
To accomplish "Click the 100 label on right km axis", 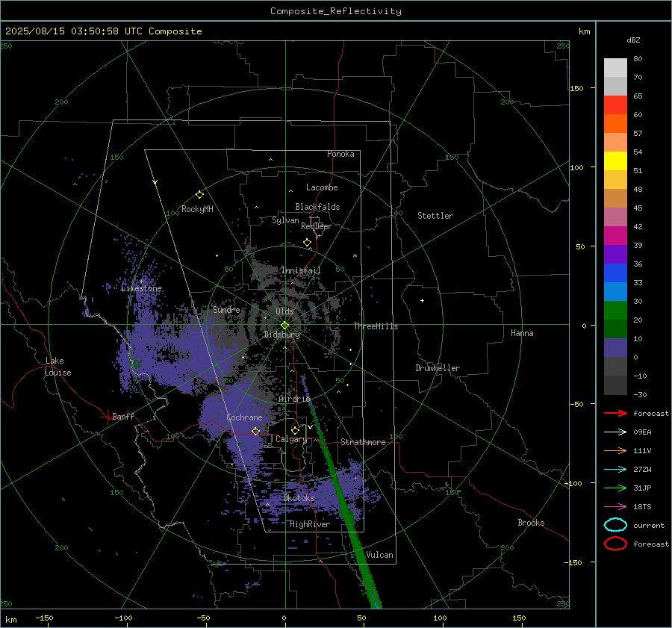I will coord(577,167).
